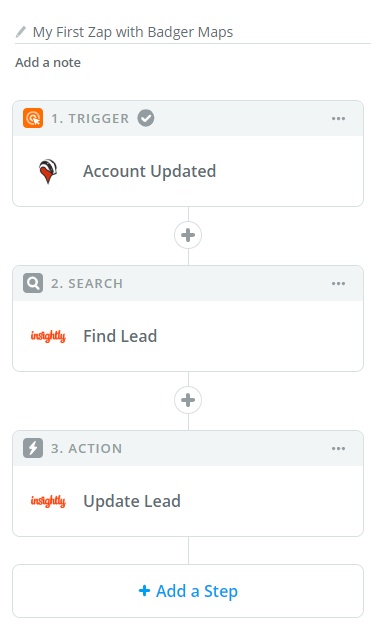The height and width of the screenshot is (644, 388).
Task: Click the lightning bolt action icon in step 3
Action: click(x=33, y=448)
